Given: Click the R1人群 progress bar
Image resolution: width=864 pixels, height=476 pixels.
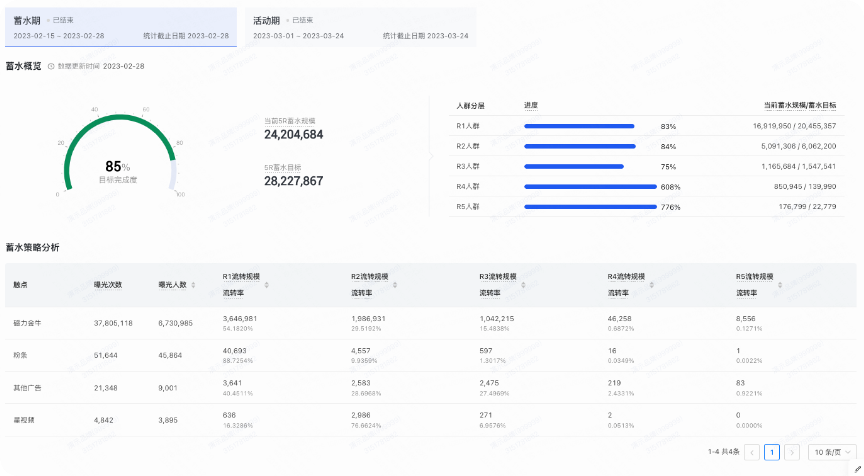Looking at the screenshot, I should (579, 127).
